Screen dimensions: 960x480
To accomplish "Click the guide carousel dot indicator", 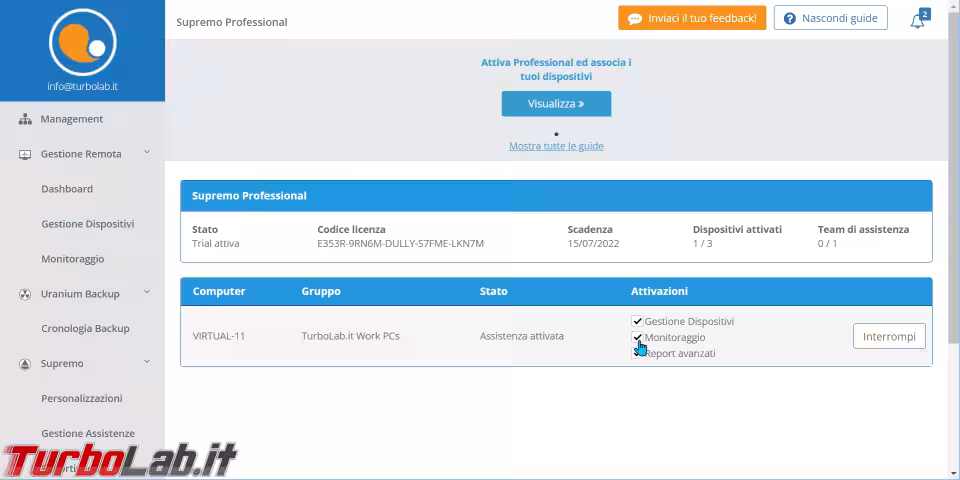I will 556,133.
